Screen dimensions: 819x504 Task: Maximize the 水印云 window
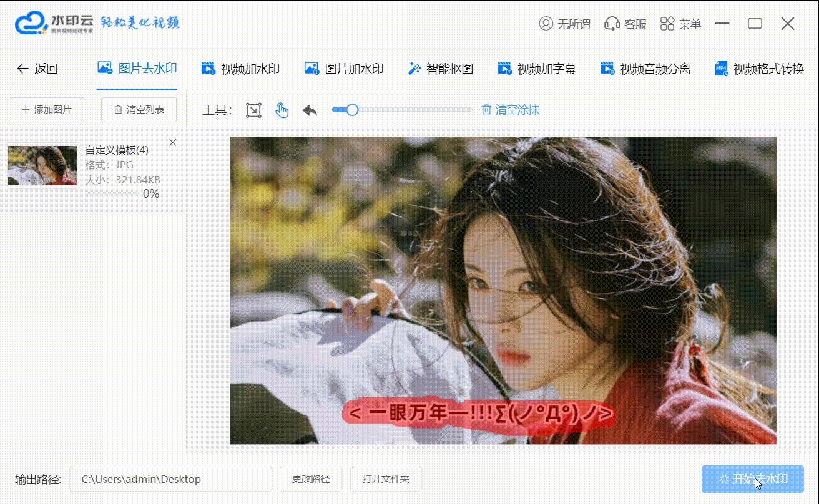(755, 24)
